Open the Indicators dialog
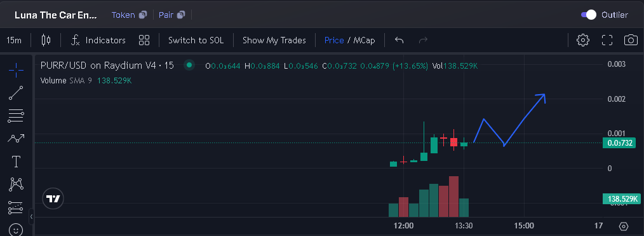 pos(98,40)
